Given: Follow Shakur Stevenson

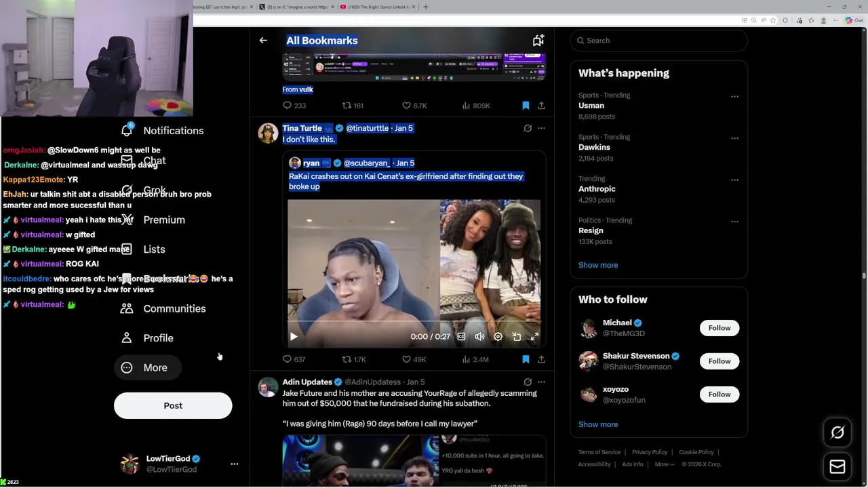Looking at the screenshot, I should click(x=719, y=361).
